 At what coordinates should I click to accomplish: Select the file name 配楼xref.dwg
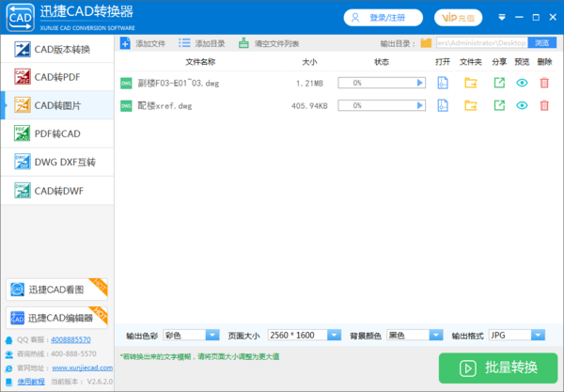[x=164, y=105]
